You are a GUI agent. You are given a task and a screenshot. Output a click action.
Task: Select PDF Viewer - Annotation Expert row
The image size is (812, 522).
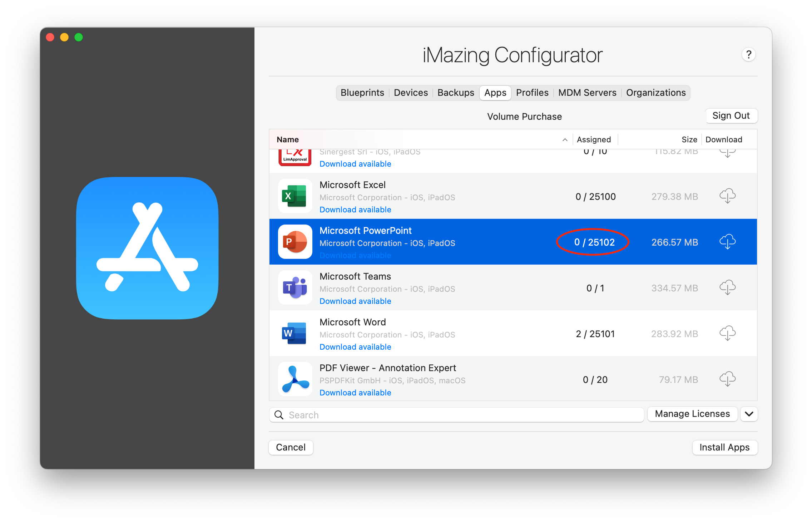pyautogui.click(x=388, y=368)
